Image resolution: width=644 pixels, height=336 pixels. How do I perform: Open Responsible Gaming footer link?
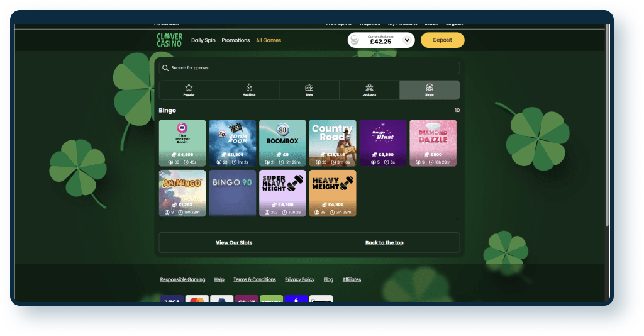[x=183, y=279]
